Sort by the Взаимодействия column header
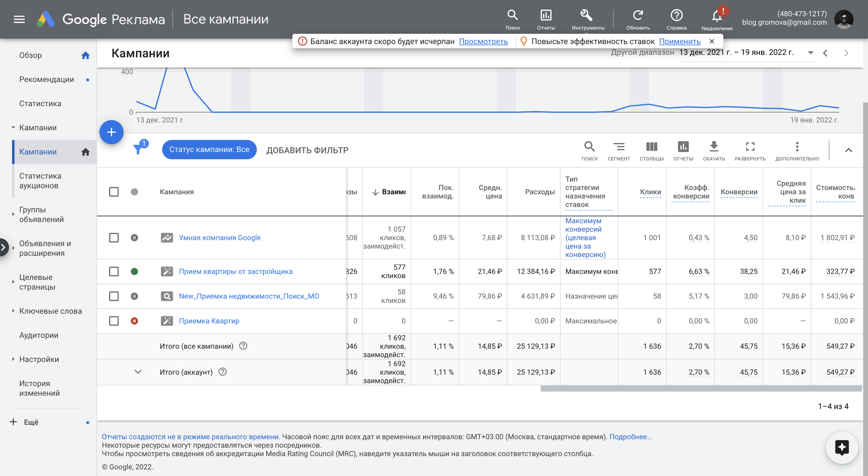Viewport: 868px width, 476px height. pos(389,192)
